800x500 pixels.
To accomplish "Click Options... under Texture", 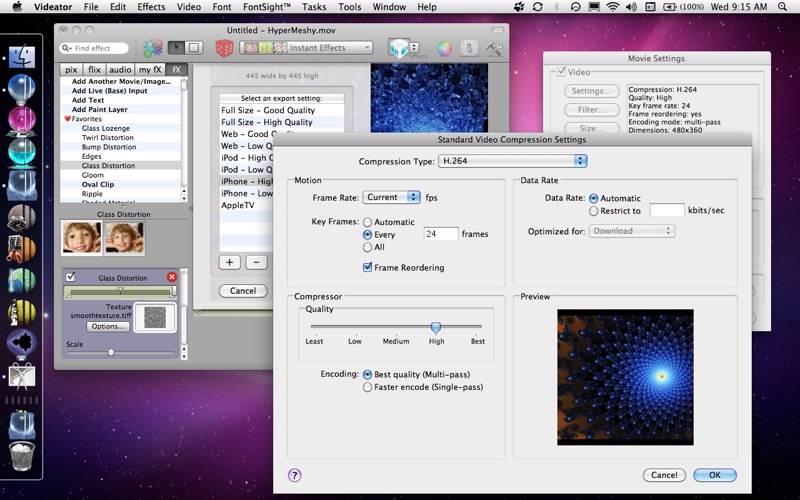I will (108, 327).
